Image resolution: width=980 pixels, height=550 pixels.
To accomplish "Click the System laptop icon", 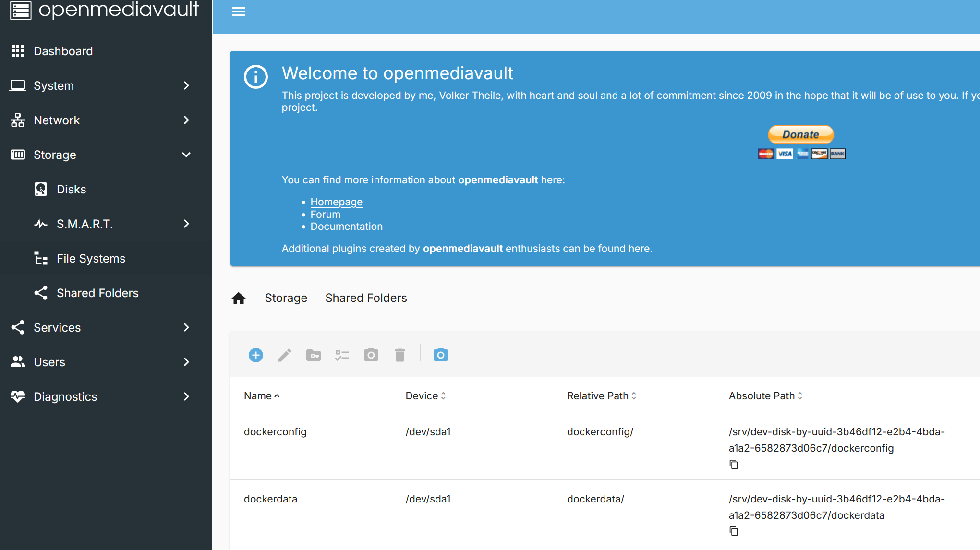I will pyautogui.click(x=18, y=85).
